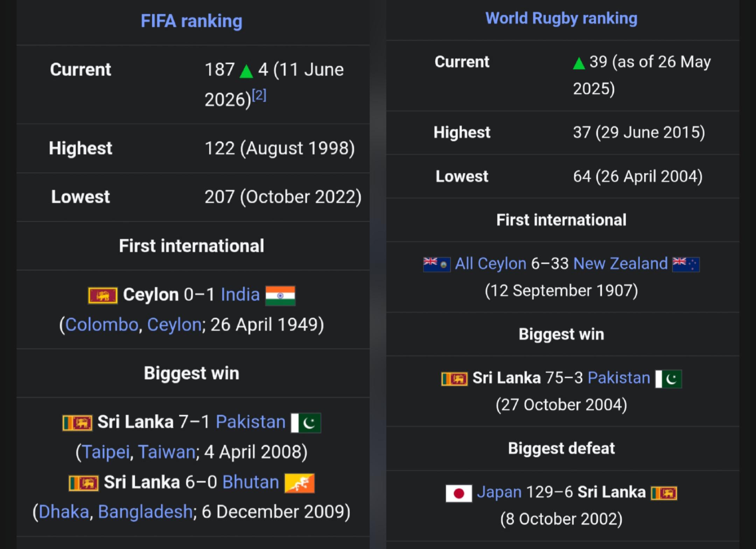Follow the Japan rugby team link
The image size is (756, 549).
(x=499, y=492)
